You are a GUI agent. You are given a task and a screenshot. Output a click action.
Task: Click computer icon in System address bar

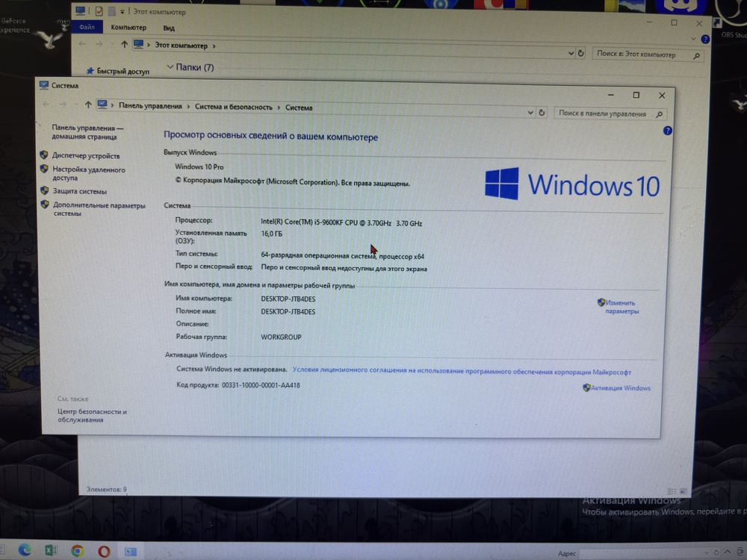[102, 105]
